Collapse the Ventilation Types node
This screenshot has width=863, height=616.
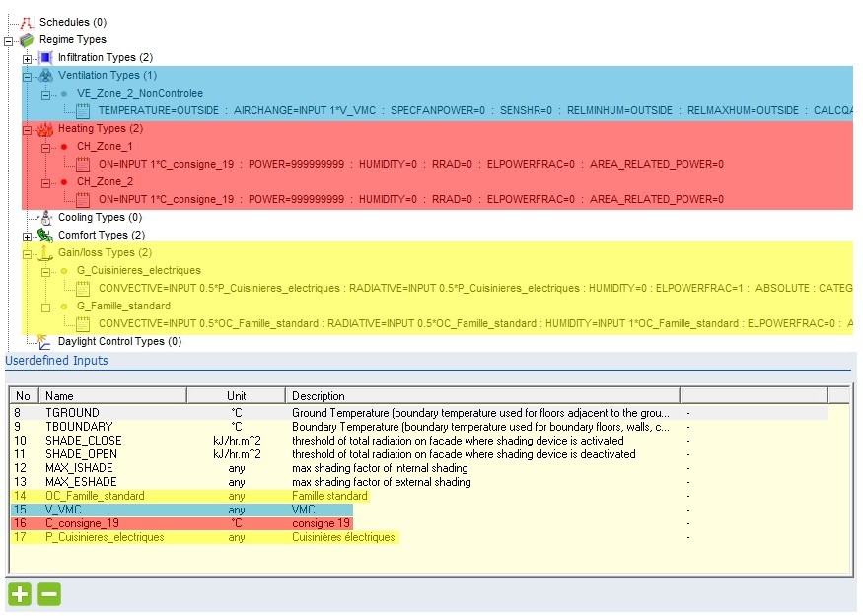tap(27, 76)
